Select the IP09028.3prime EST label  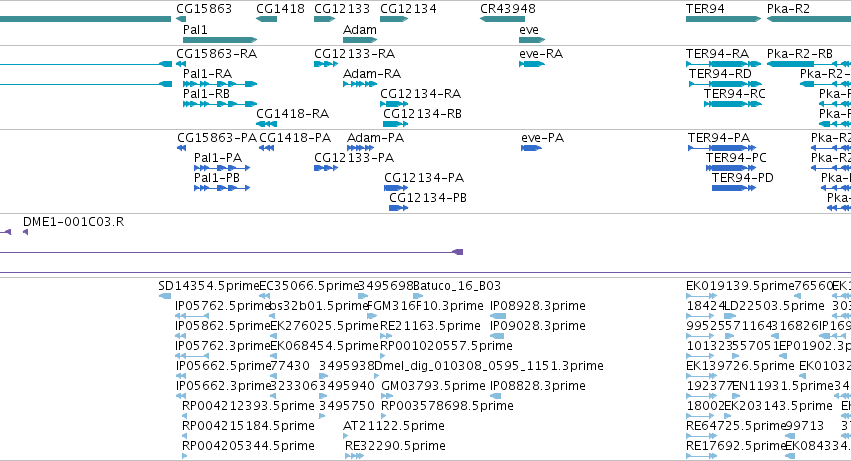click(x=538, y=326)
